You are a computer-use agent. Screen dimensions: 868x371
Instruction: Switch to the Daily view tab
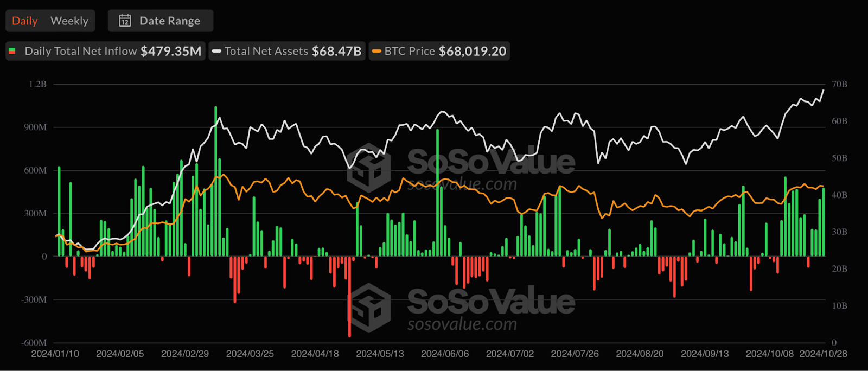pos(25,21)
